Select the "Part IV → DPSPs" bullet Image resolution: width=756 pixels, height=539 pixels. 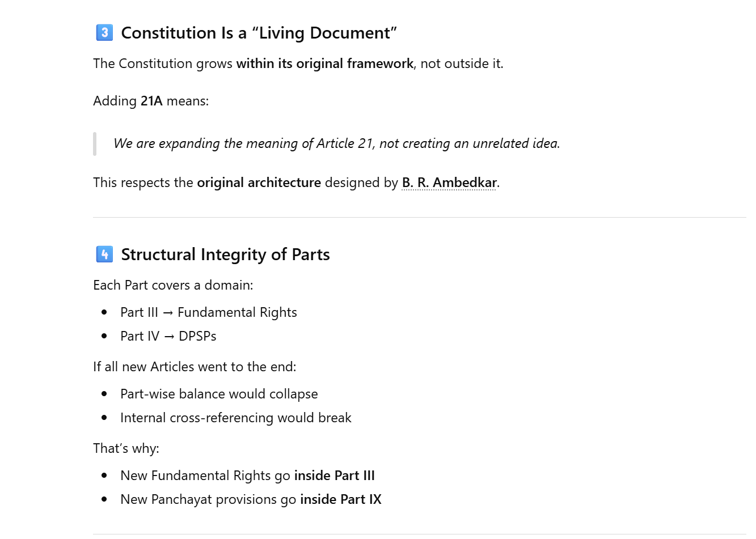click(x=168, y=336)
